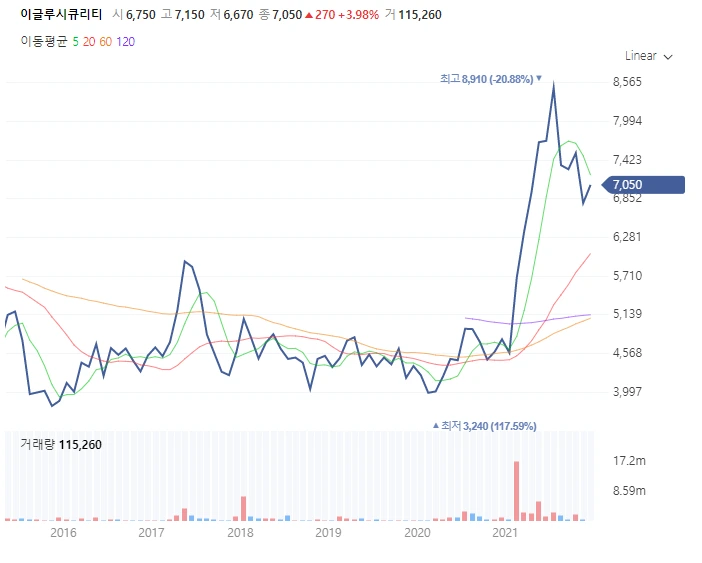The image size is (702, 563).
Task: Click the tallest 2021 volume bar
Action: [x=516, y=490]
